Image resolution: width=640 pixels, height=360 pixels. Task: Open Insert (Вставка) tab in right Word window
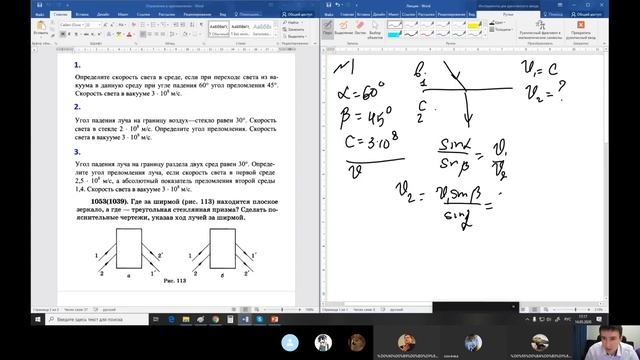click(363, 14)
